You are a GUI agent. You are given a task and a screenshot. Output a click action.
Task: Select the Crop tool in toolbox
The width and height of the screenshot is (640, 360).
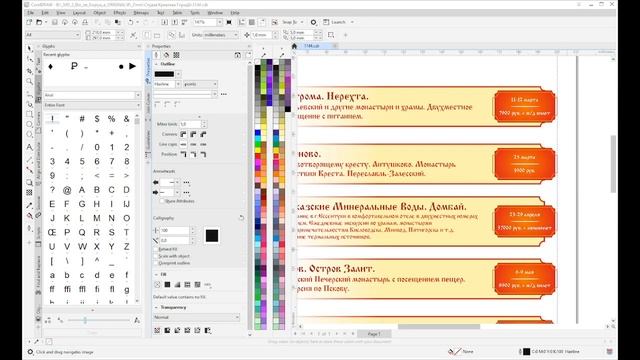click(29, 71)
